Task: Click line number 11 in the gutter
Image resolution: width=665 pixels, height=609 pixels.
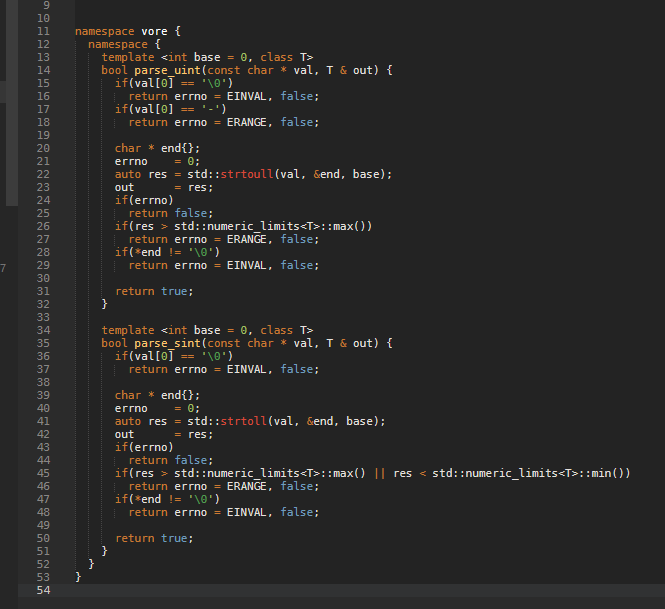Action: click(42, 31)
